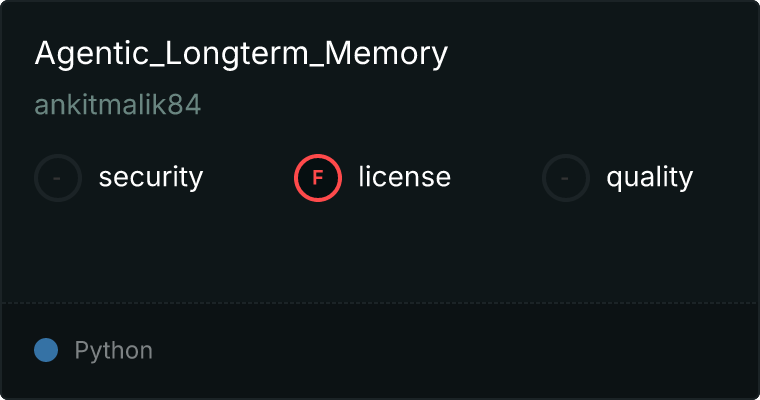Screen dimensions: 760x400
Task: Click the letter F in the license badge
Action: (318, 178)
